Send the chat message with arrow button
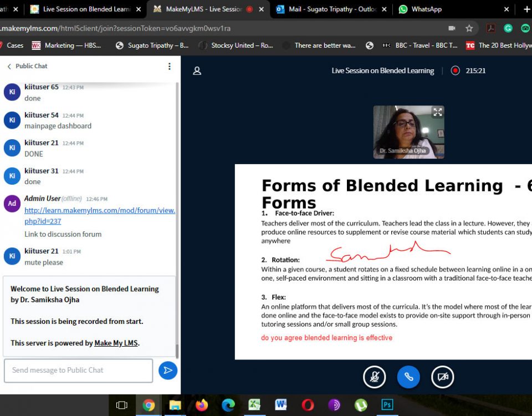The image size is (532, 416). pyautogui.click(x=168, y=371)
